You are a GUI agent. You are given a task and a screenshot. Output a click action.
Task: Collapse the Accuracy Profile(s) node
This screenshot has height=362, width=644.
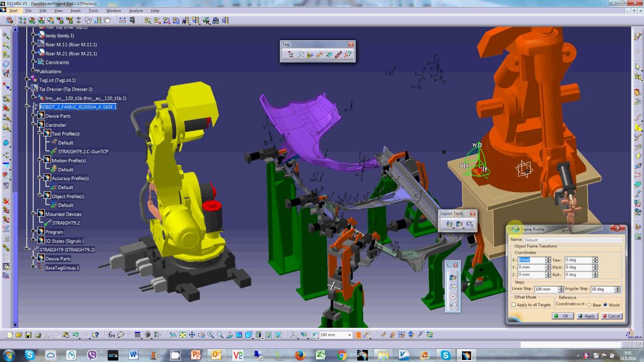tap(40, 178)
